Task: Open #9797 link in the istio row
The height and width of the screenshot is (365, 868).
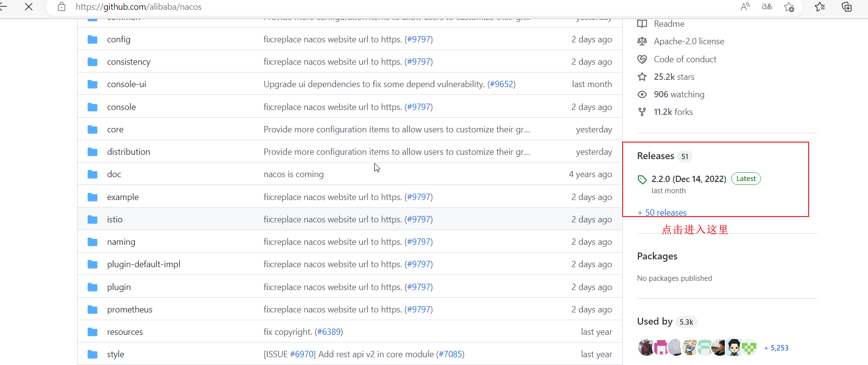Action: [x=419, y=219]
